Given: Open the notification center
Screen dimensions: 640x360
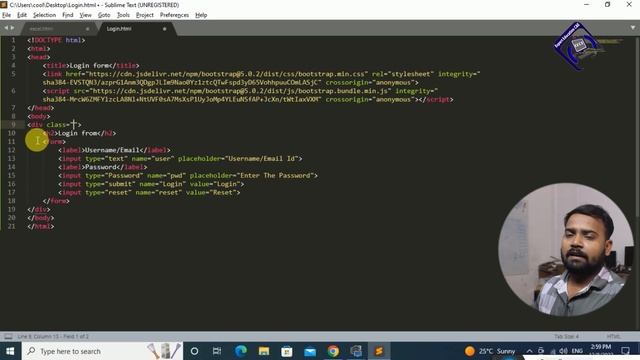Looking at the screenshot, I should pyautogui.click(x=625, y=351).
